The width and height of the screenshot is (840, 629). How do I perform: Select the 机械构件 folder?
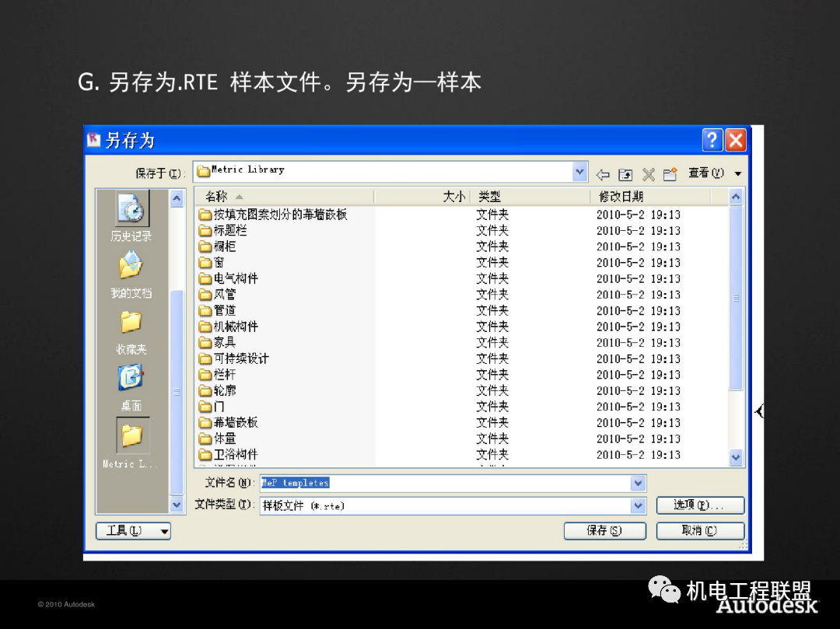click(228, 327)
